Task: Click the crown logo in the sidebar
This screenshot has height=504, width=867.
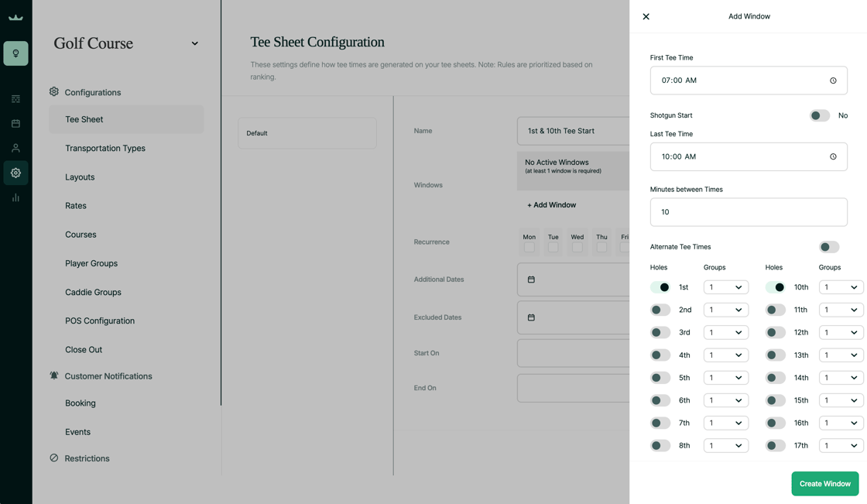Action: tap(15, 17)
